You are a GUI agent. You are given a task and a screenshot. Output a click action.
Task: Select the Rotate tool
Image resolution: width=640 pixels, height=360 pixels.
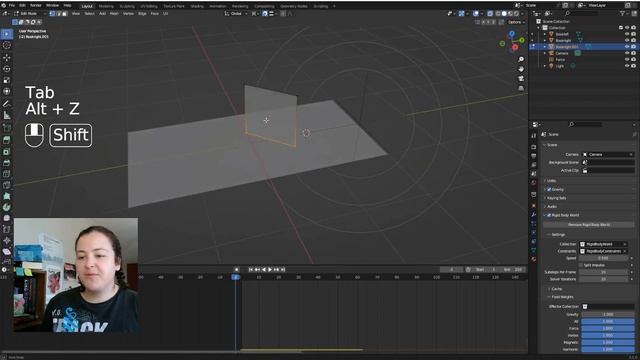(7, 69)
